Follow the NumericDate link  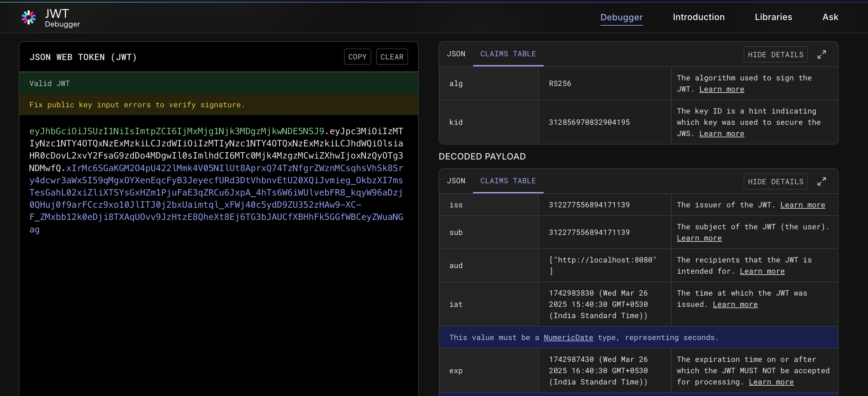(x=568, y=337)
